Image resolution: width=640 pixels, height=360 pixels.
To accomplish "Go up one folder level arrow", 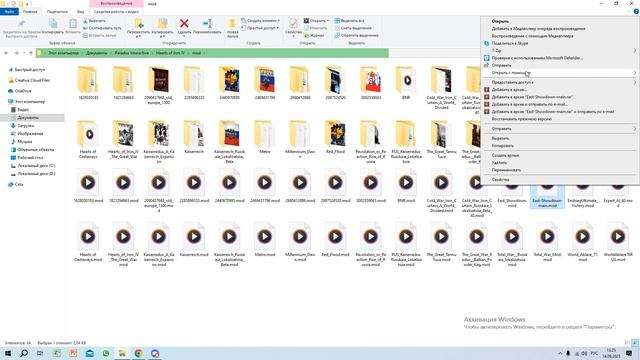I will tap(31, 53).
